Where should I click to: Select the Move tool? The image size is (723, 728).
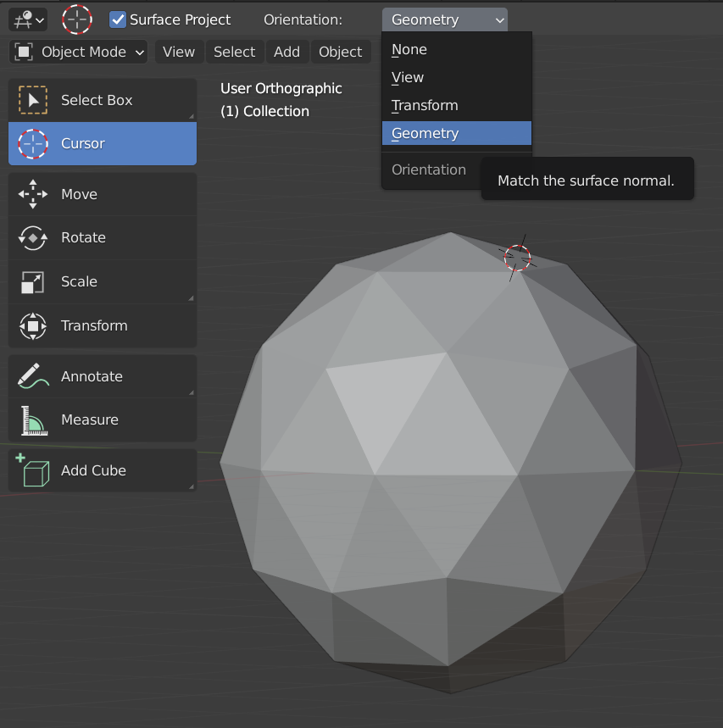click(x=103, y=194)
